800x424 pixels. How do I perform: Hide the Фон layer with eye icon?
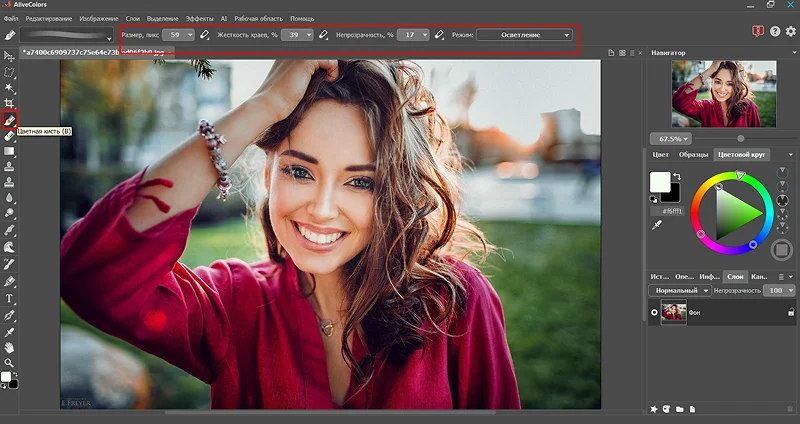[x=655, y=313]
